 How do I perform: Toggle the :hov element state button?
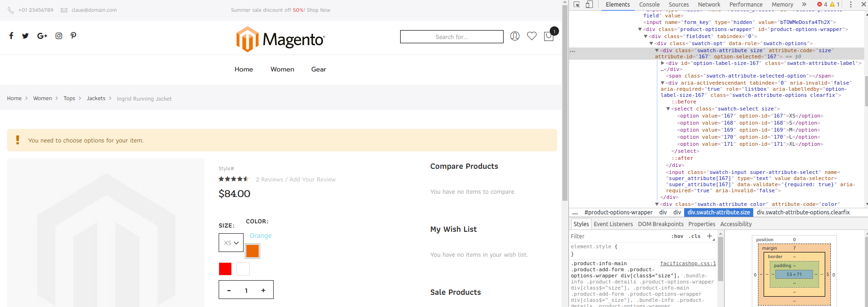(x=677, y=236)
